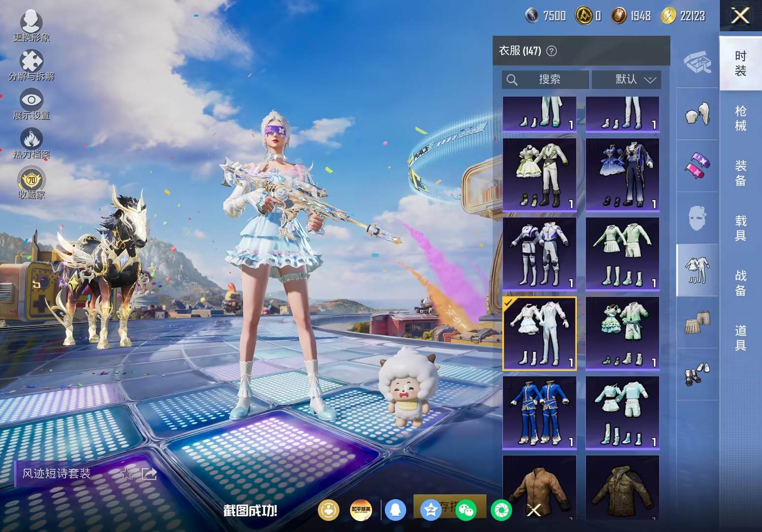Favorite 风迹短诗套装 with the star
This screenshot has width=762, height=532.
pos(127,474)
